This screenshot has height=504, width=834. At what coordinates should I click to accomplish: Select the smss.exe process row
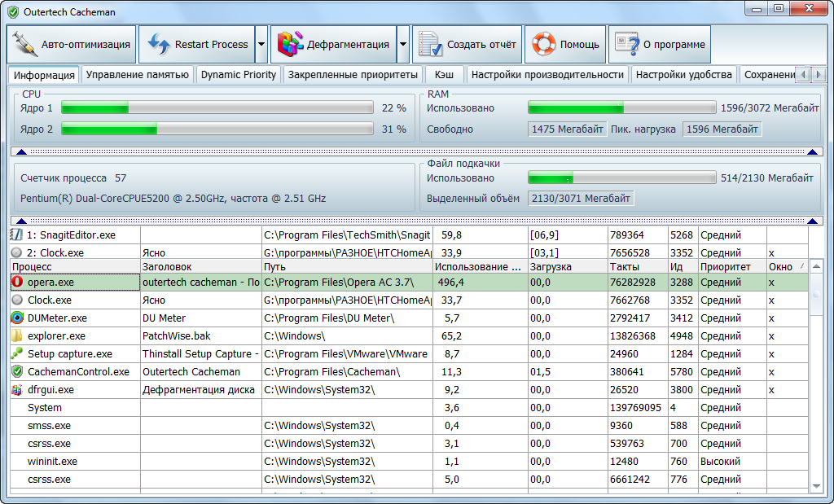click(x=410, y=426)
